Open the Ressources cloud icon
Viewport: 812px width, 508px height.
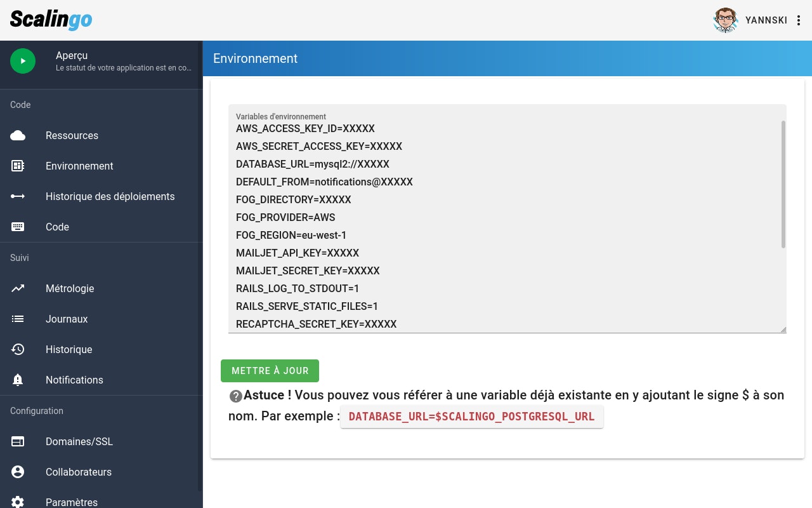(x=18, y=135)
